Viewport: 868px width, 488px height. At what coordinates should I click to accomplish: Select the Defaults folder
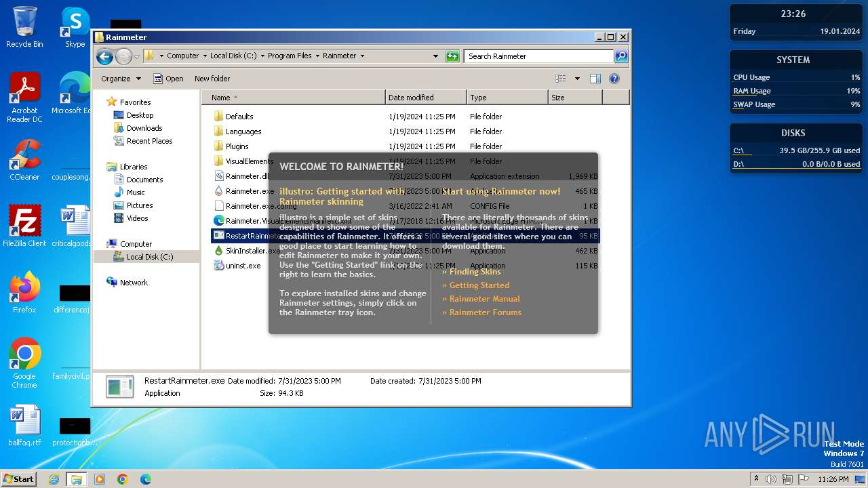pos(239,117)
